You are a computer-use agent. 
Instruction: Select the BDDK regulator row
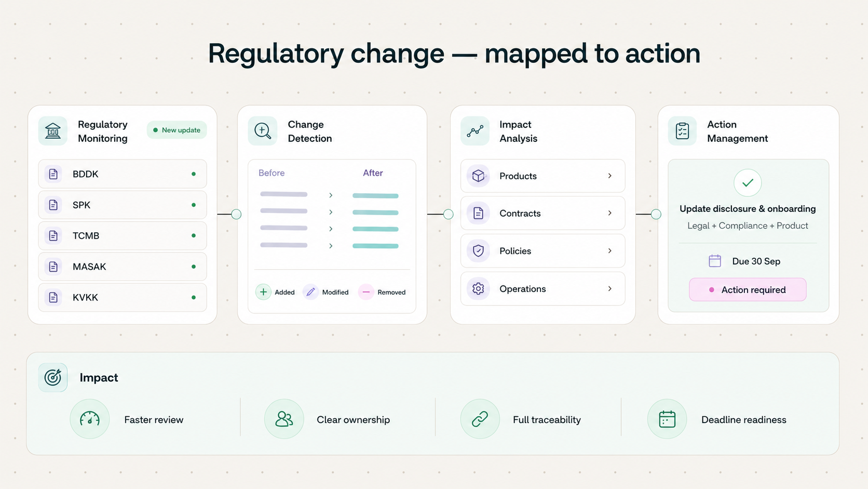123,174
